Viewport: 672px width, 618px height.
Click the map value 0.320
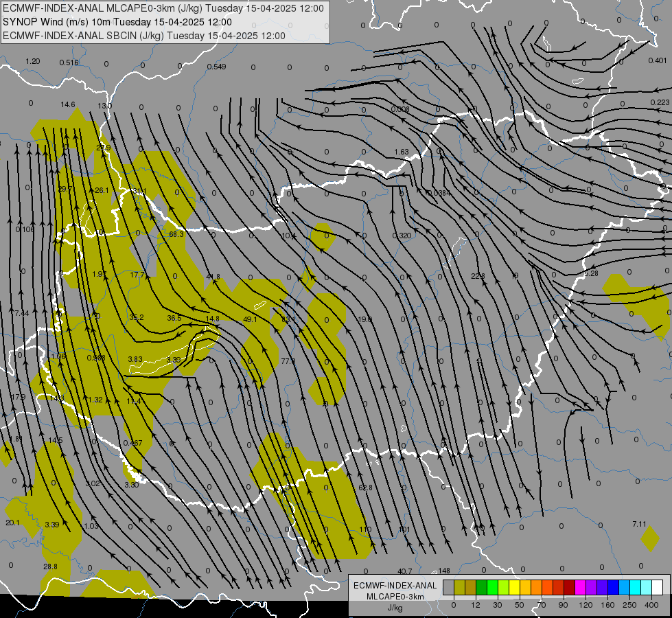pyautogui.click(x=402, y=236)
